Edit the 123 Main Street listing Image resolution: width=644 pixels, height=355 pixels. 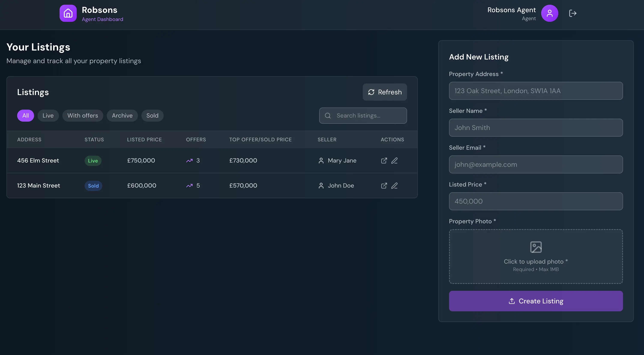[x=394, y=186]
